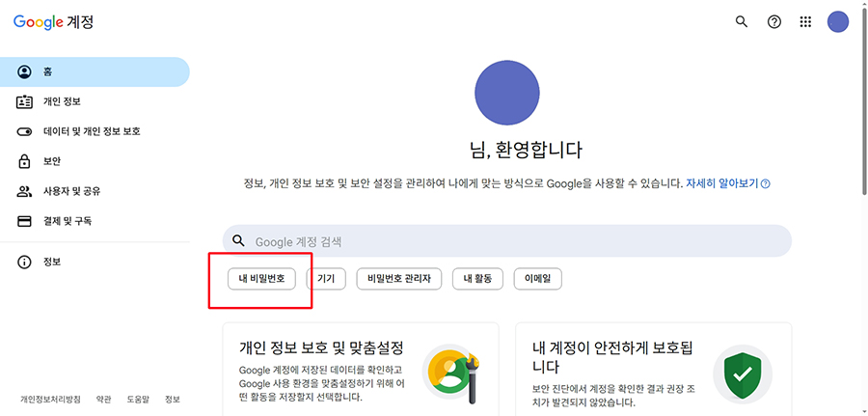Open search via top-right magnifier icon

741,21
